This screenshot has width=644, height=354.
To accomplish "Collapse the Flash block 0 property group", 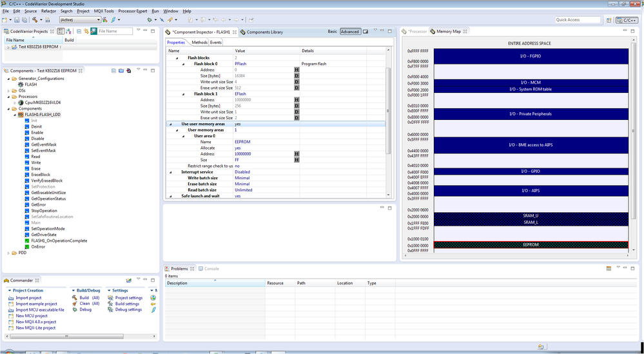I will pos(184,64).
